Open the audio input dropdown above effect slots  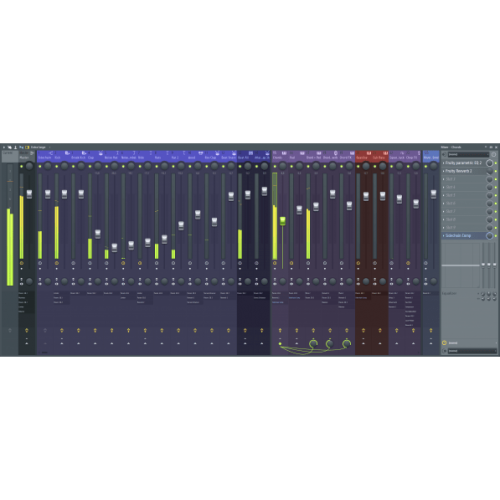(x=468, y=154)
